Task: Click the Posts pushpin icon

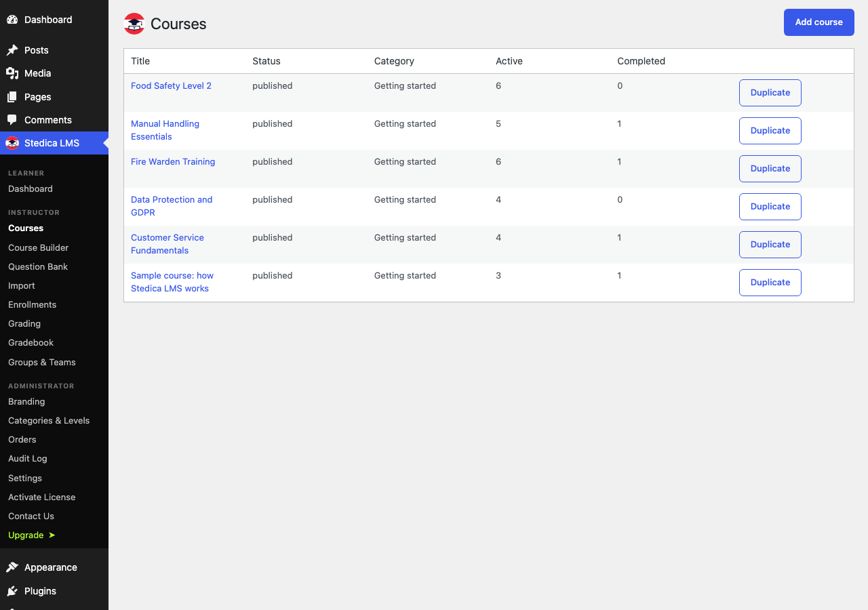Action: point(12,50)
